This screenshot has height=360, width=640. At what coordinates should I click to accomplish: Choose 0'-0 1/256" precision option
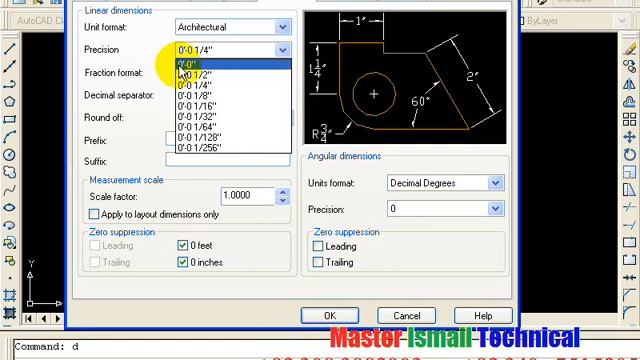pos(233,148)
